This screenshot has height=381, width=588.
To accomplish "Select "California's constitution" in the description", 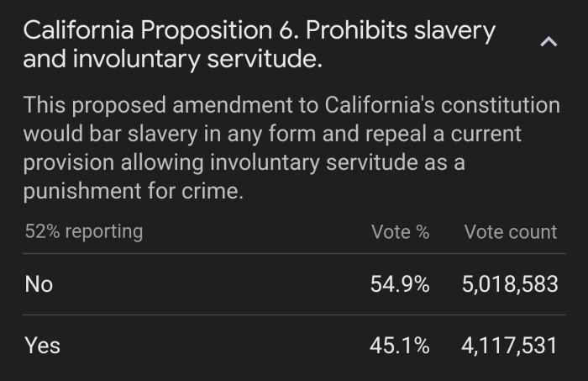I will pyautogui.click(x=448, y=106).
